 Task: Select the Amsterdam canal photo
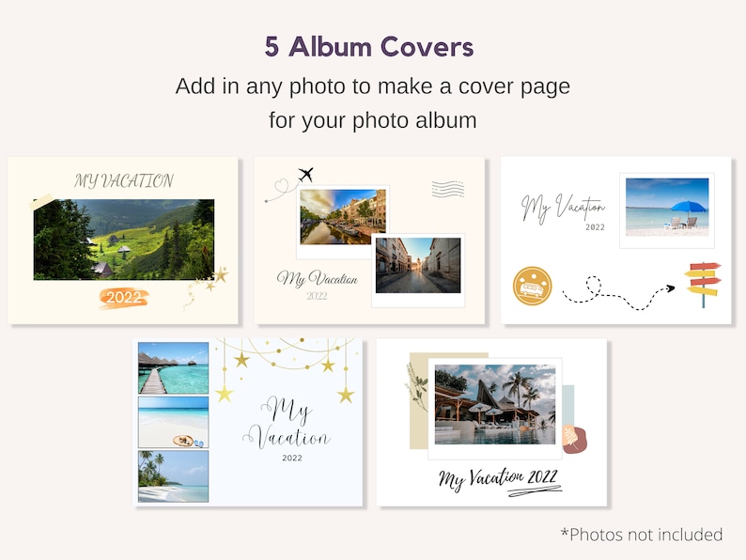click(343, 217)
